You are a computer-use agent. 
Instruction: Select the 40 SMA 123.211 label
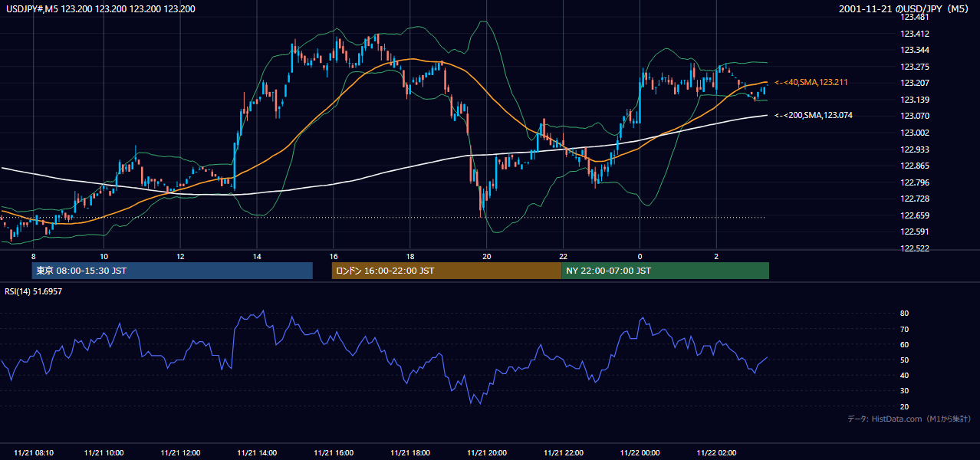811,82
